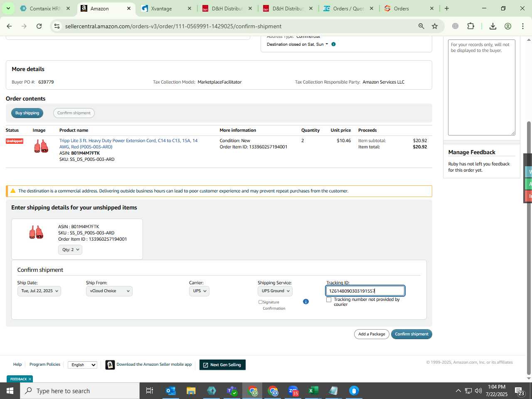Bookmark this page with the star icon

pos(435,26)
